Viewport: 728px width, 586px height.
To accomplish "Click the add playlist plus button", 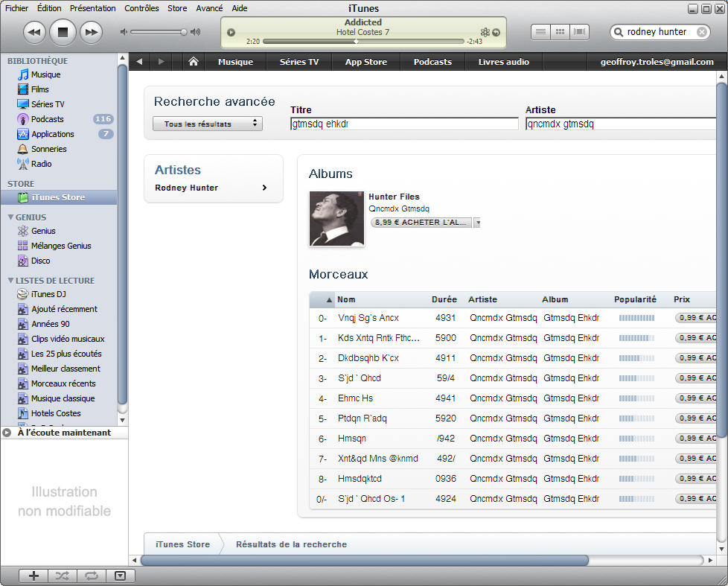I will coord(33,576).
